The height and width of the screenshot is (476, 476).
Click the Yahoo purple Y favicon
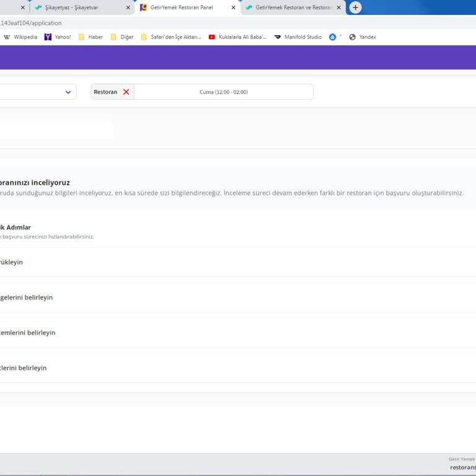48,37
